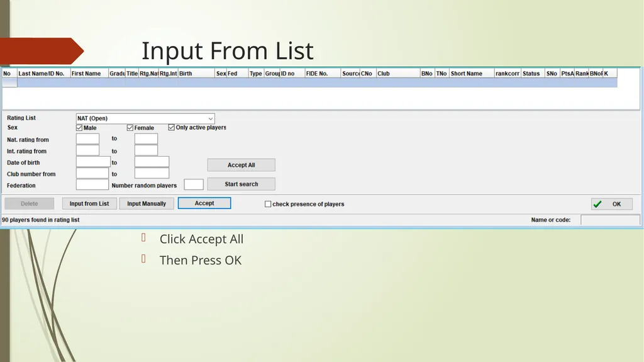Click the Birth column header
This screenshot has width=644, height=362.
pos(196,74)
